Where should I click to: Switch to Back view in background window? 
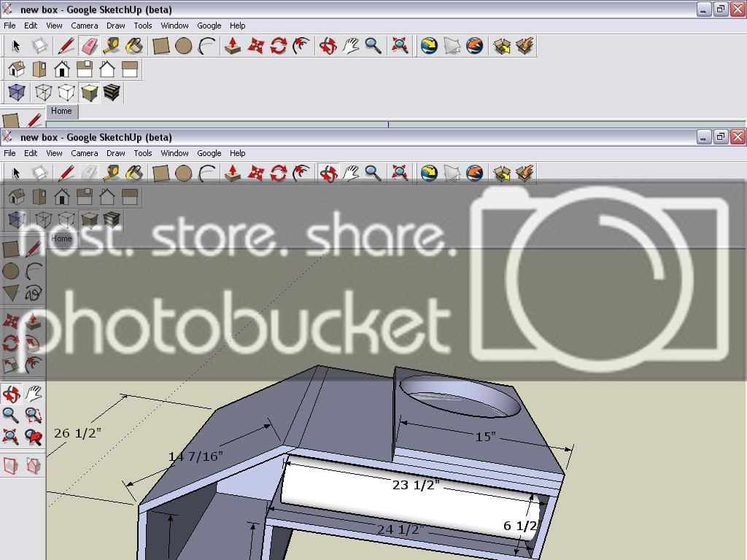point(107,69)
